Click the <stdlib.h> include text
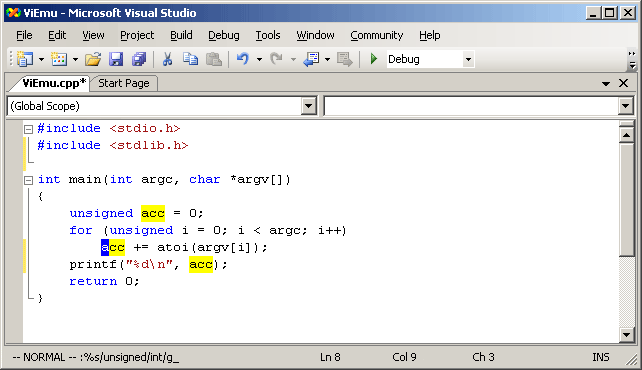This screenshot has width=642, height=370. pos(149,145)
